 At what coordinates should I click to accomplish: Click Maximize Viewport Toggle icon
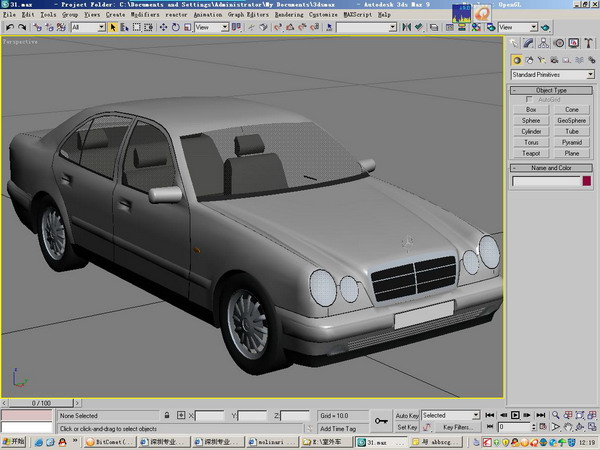pyautogui.click(x=592, y=427)
